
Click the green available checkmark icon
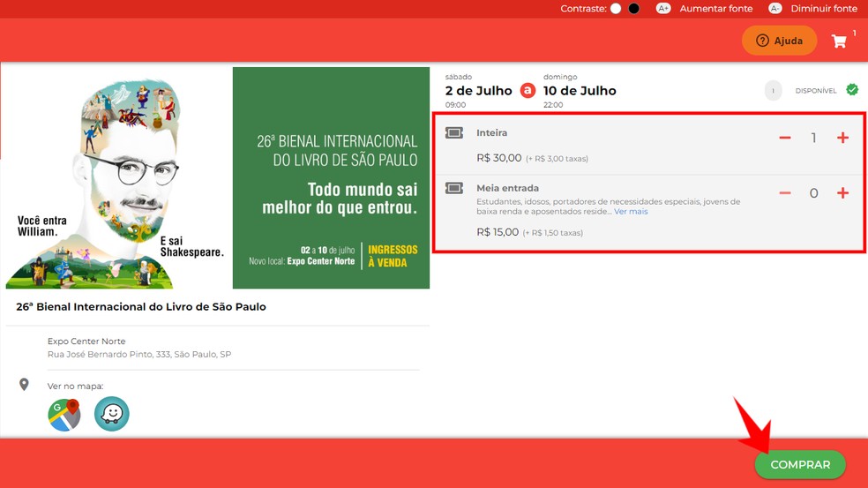pos(852,90)
